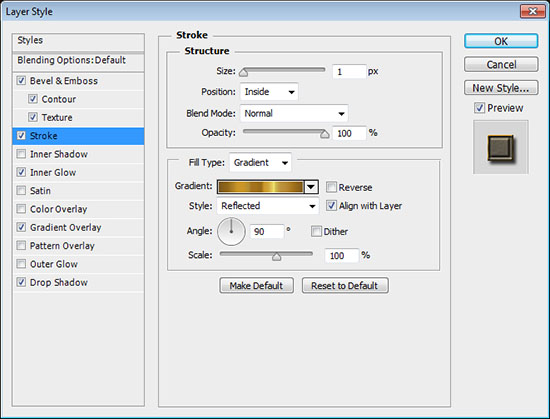Click the style preview thumbnail
The height and width of the screenshot is (419, 550).
[501, 147]
